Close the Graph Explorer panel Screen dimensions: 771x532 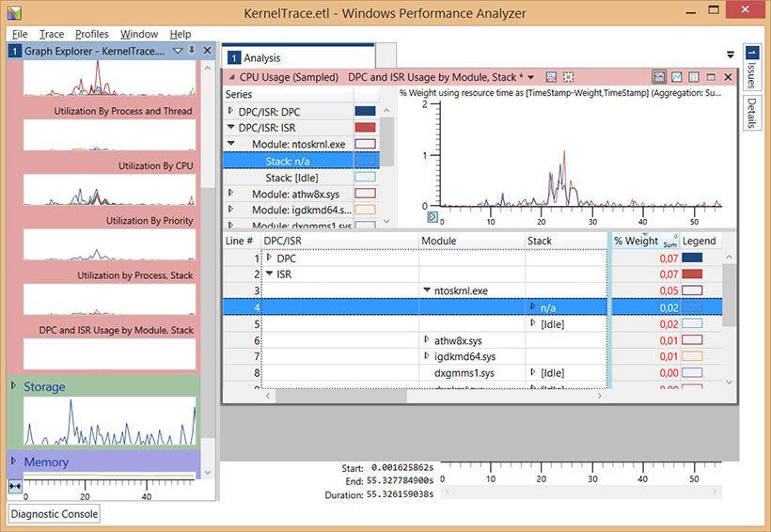[208, 51]
